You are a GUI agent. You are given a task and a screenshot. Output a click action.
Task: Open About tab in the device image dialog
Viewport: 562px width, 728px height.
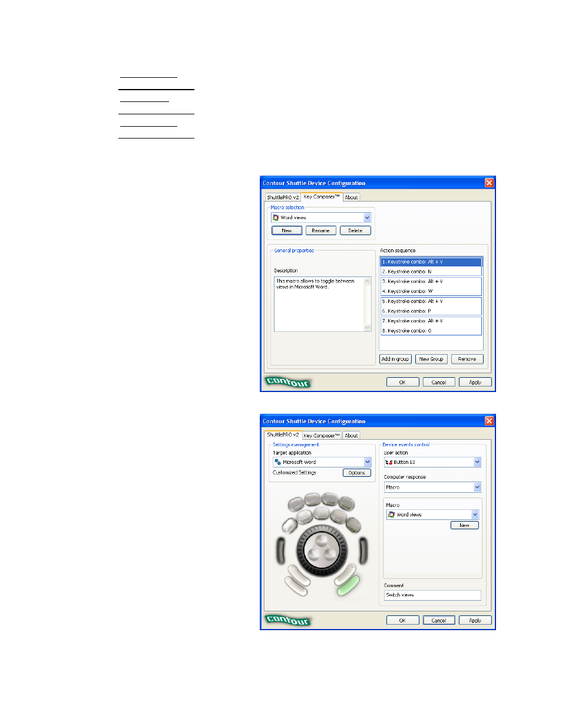tap(351, 436)
